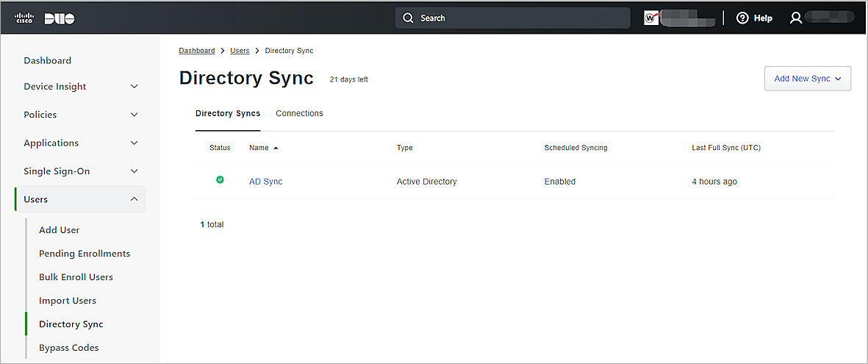Expand the Applications sidebar section

point(134,143)
